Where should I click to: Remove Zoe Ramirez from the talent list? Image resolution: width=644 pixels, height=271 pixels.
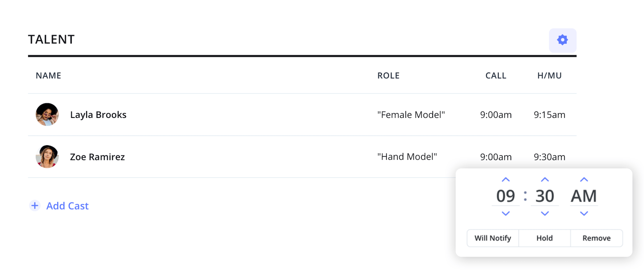coord(596,238)
